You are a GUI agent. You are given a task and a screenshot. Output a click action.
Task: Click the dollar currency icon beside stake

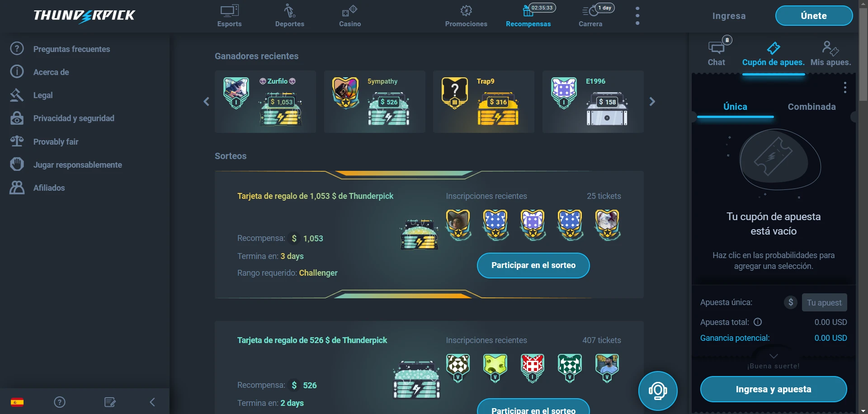point(791,302)
